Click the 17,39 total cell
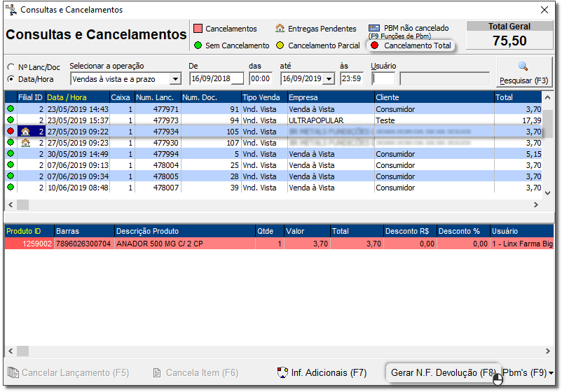The width and height of the screenshot is (562, 392). pos(518,120)
